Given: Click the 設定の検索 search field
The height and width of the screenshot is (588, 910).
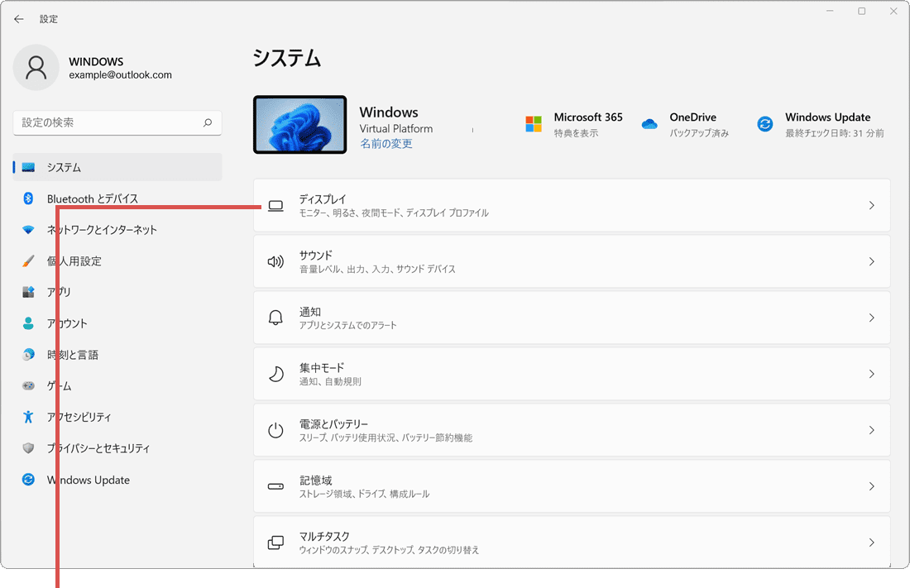Looking at the screenshot, I should (116, 122).
